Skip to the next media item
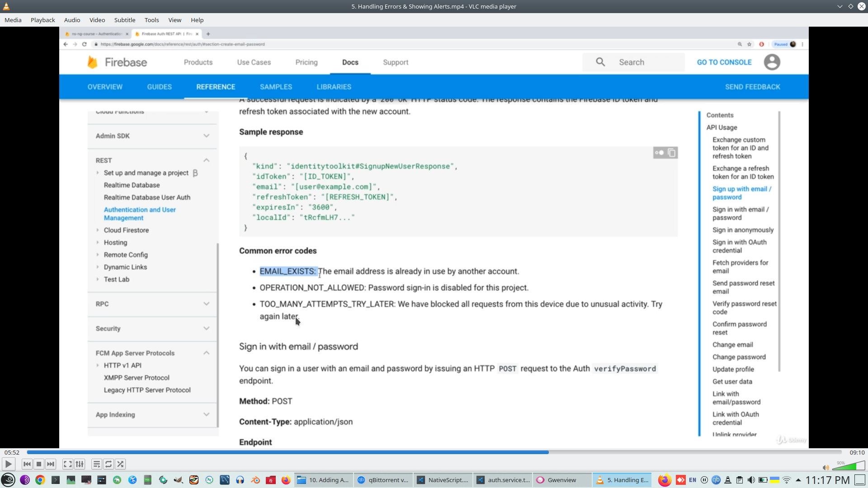Screen dimensions: 868x488 coord(51,464)
